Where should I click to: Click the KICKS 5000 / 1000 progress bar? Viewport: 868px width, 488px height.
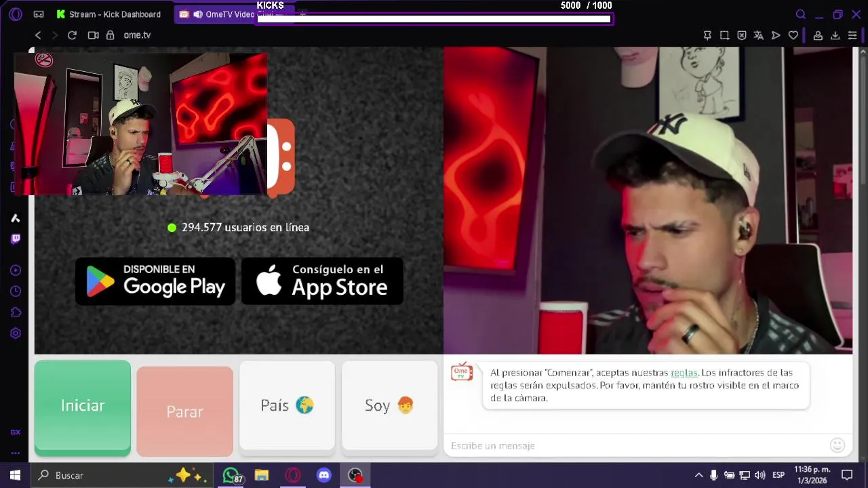point(434,19)
